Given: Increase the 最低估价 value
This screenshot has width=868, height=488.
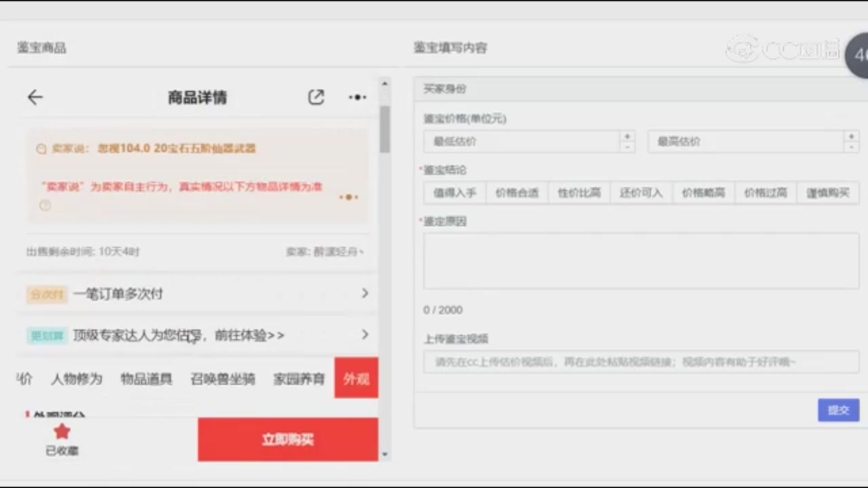Looking at the screenshot, I should point(627,136).
